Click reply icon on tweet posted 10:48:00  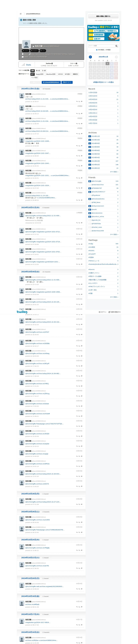coord(77,156)
